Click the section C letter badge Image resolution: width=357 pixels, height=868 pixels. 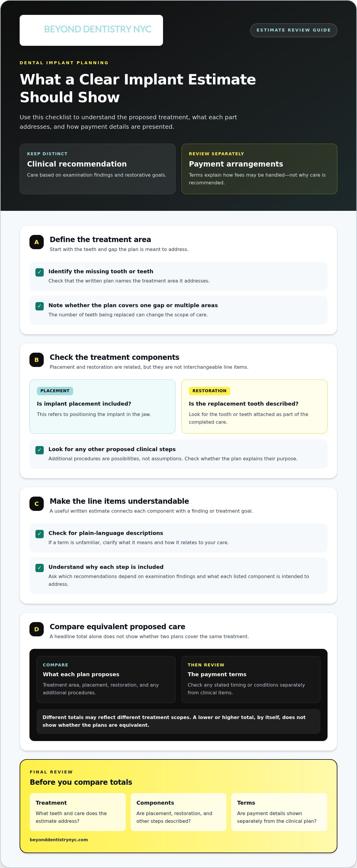pyautogui.click(x=36, y=503)
